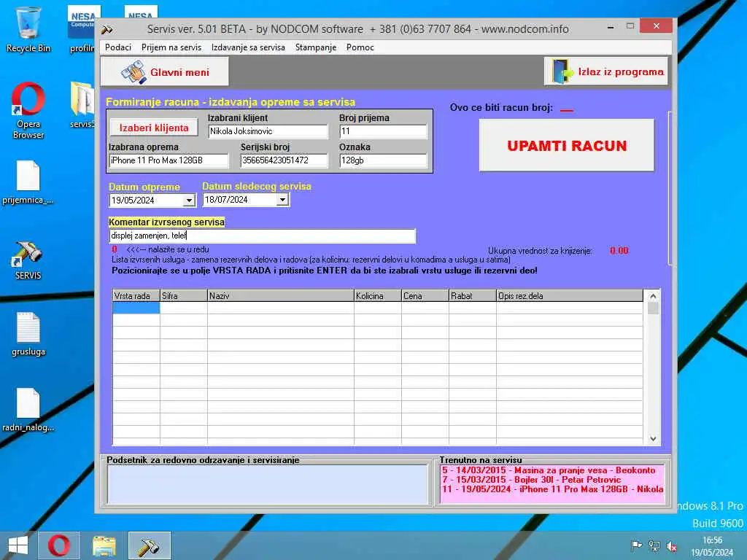Click the network tray icon
Screen dimensions: 747x560
click(654, 545)
